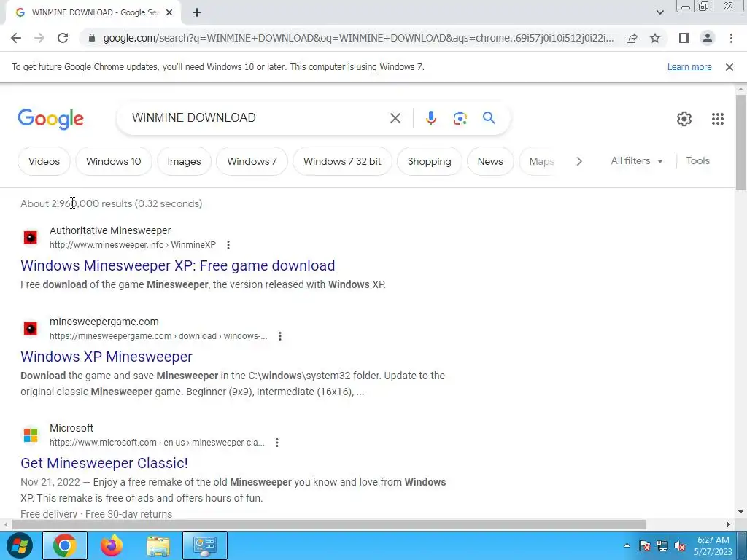The image size is (747, 560).
Task: Share this page using the share icon
Action: pyautogui.click(x=632, y=38)
